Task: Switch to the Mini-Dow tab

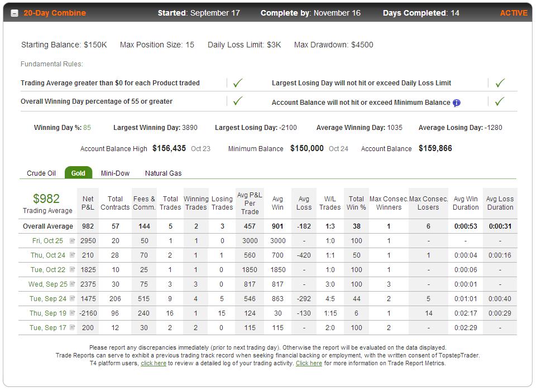Action: pos(115,173)
